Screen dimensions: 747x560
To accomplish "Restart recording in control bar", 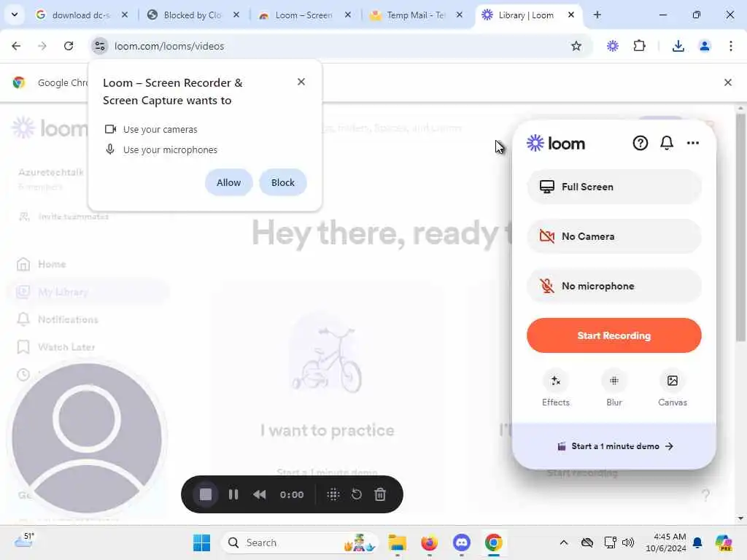I will pos(356,494).
